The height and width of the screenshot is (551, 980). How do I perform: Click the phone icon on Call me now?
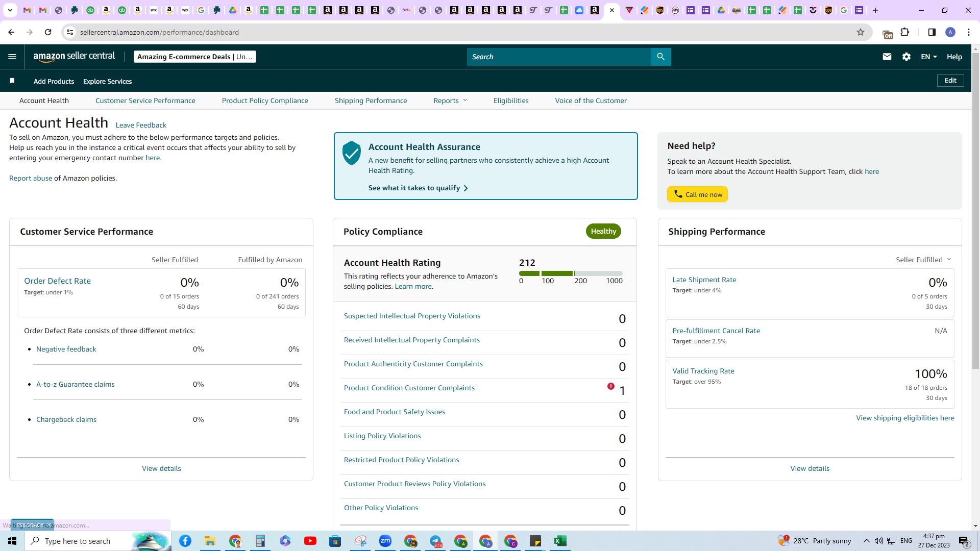click(678, 194)
